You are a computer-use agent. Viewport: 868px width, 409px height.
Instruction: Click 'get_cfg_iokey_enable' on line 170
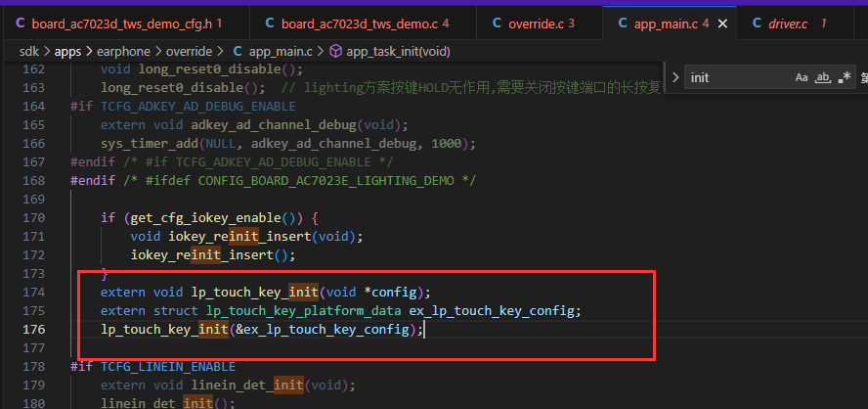[x=206, y=218]
